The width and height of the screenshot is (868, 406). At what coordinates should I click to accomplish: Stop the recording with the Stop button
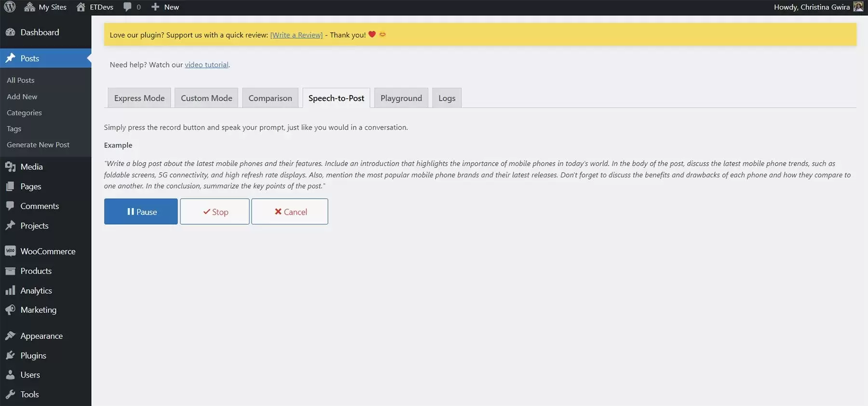click(215, 212)
